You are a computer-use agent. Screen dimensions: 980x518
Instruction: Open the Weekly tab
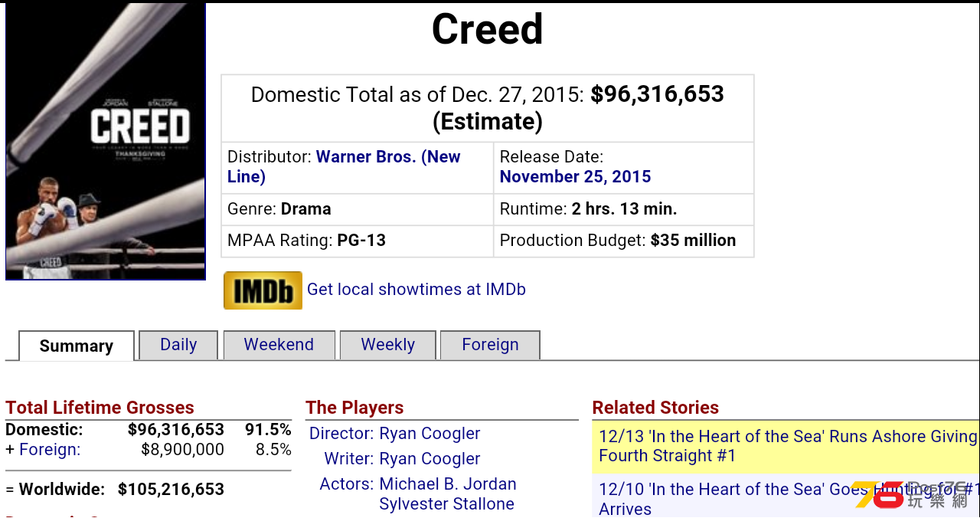tap(388, 345)
